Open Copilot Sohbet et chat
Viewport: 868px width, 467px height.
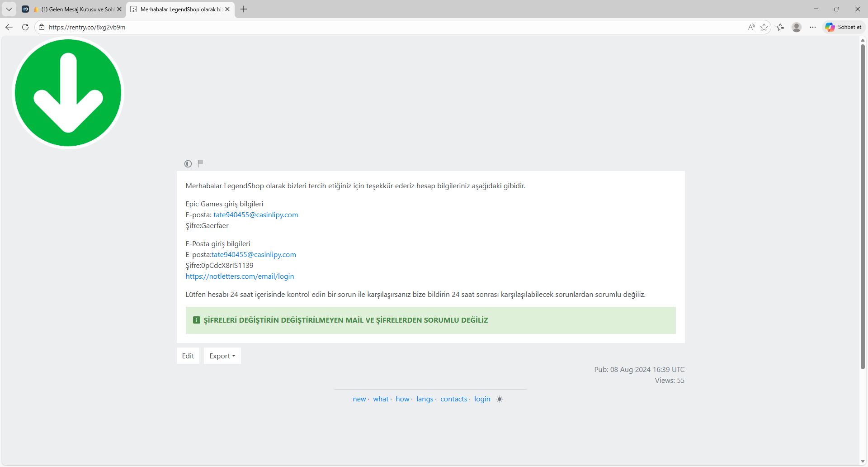tap(844, 27)
